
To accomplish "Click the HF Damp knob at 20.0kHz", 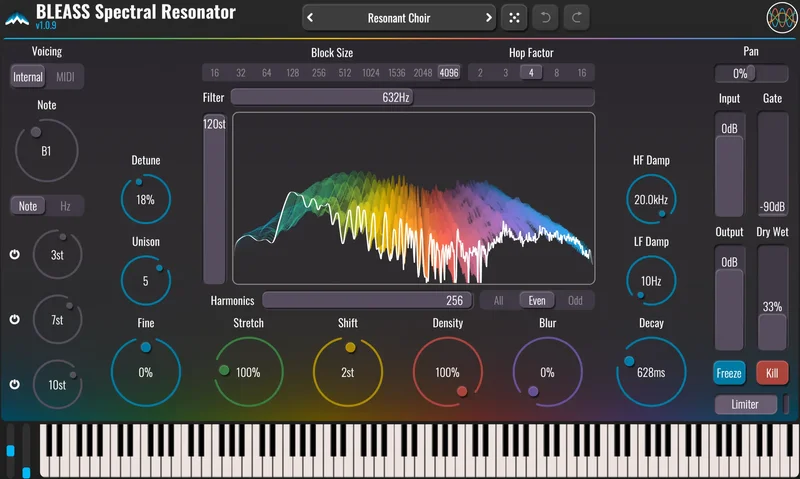I will [651, 199].
